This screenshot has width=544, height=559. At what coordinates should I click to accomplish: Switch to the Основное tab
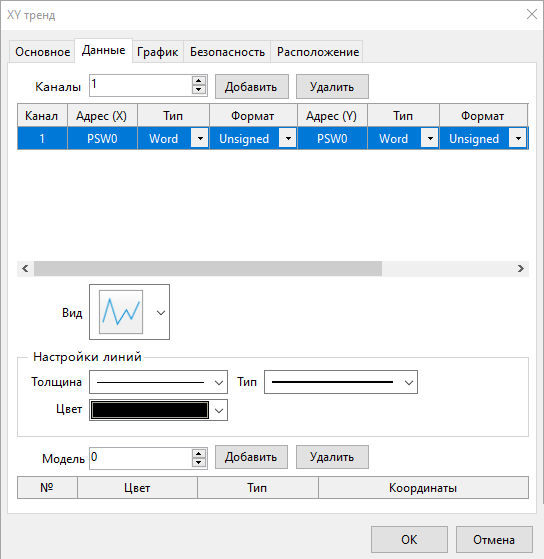[42, 52]
